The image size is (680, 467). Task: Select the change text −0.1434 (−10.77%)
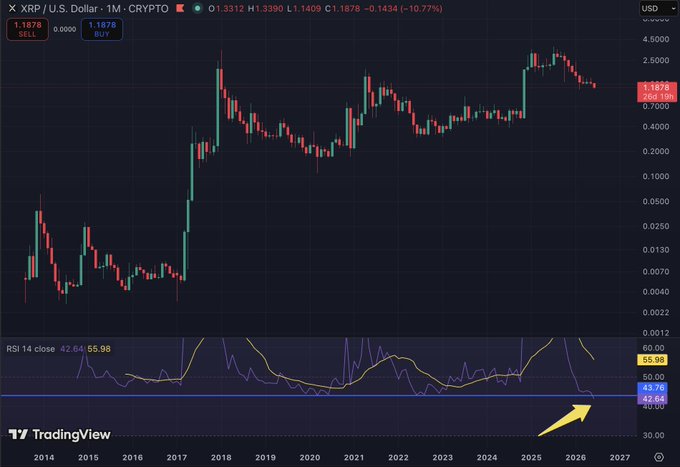403,8
